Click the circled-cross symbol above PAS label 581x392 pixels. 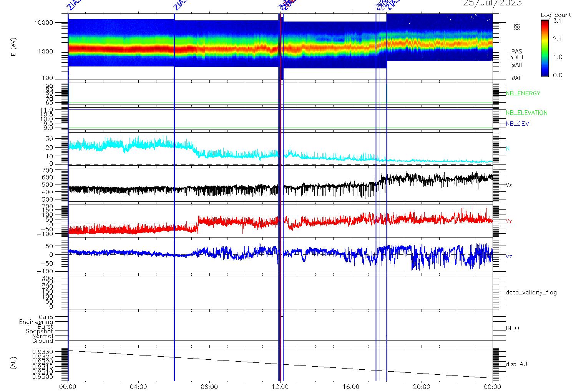pyautogui.click(x=517, y=27)
